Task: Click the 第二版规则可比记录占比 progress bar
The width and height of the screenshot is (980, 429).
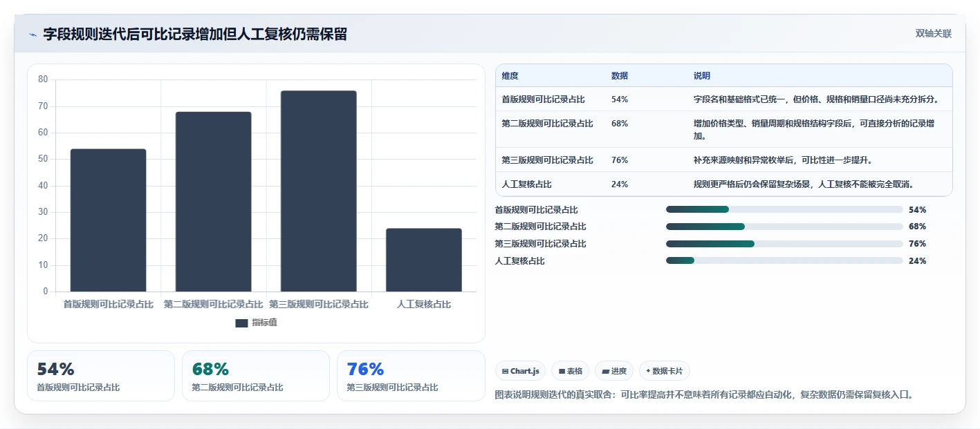Action: click(x=784, y=227)
